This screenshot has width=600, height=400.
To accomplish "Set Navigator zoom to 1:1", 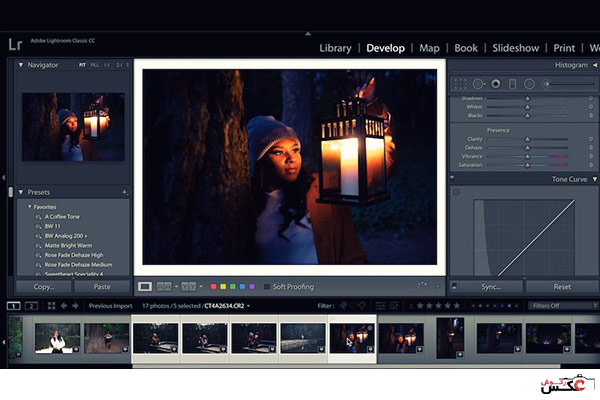I will [107, 65].
